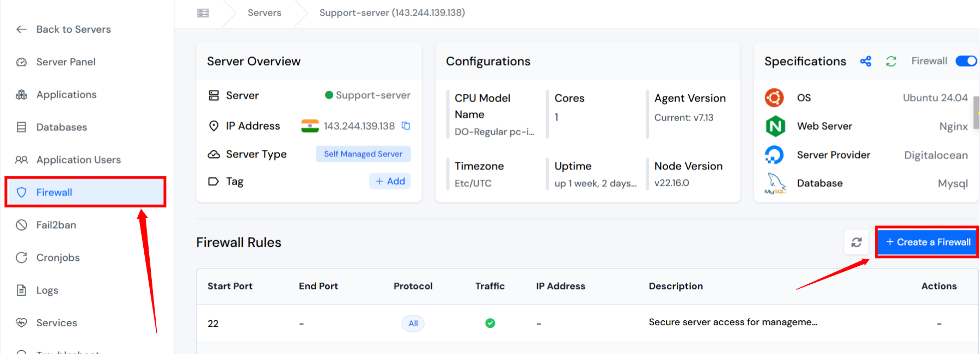Viewport: 980px width, 354px height.
Task: Click Support-server breadcrumb entry
Action: point(392,13)
